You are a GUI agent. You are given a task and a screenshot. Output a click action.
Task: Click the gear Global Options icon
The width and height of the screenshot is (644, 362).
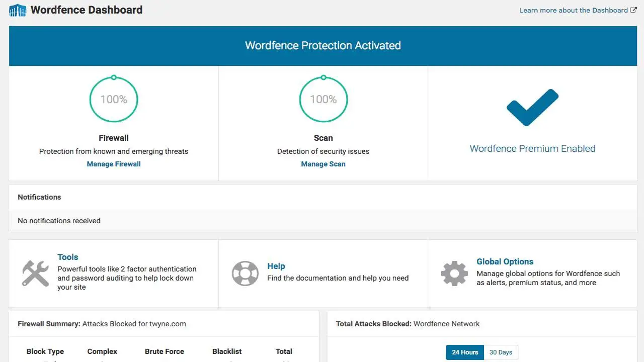[x=454, y=274]
